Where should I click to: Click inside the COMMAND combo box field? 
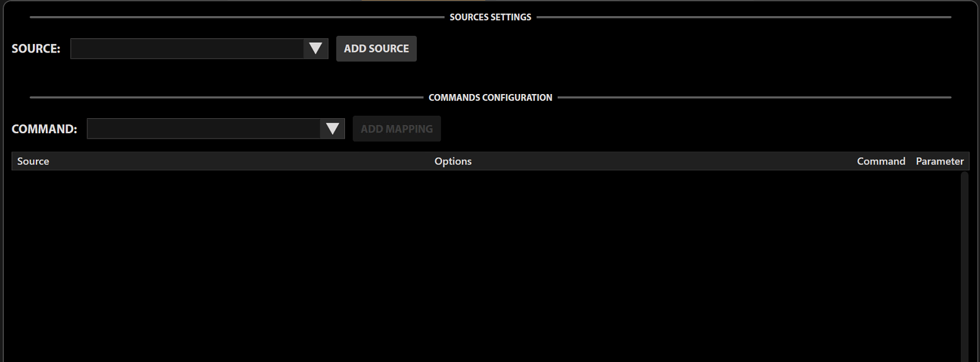[203, 129]
